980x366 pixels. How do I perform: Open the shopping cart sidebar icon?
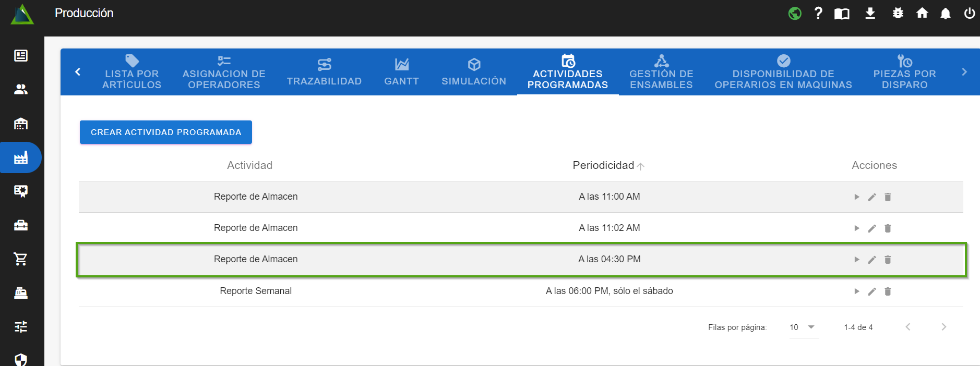click(21, 259)
